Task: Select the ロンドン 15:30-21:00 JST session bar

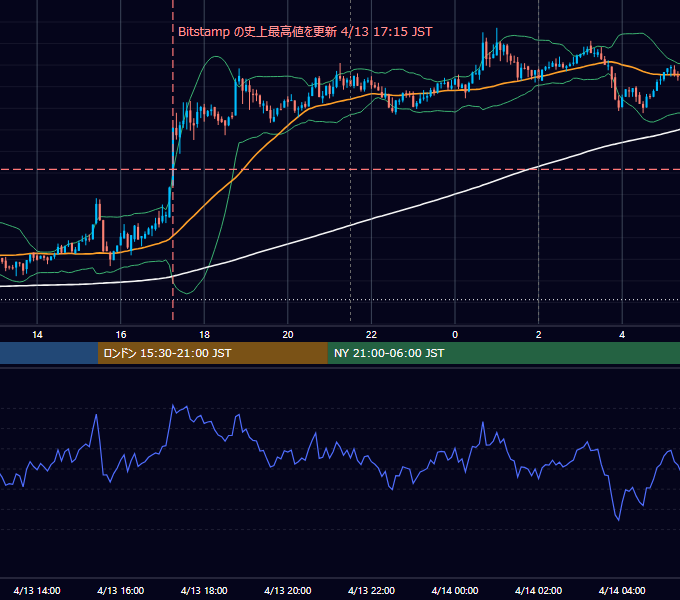Action: [212, 353]
